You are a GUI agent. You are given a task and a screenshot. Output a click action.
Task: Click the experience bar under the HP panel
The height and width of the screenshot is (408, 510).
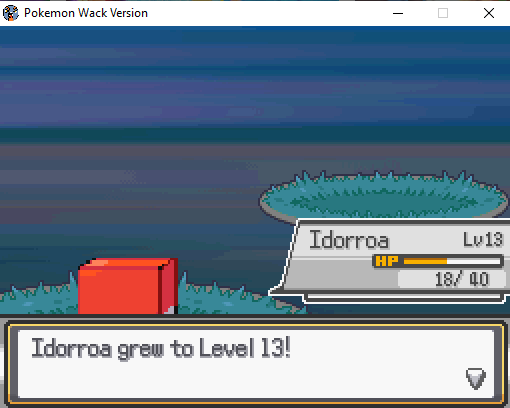coord(404,297)
